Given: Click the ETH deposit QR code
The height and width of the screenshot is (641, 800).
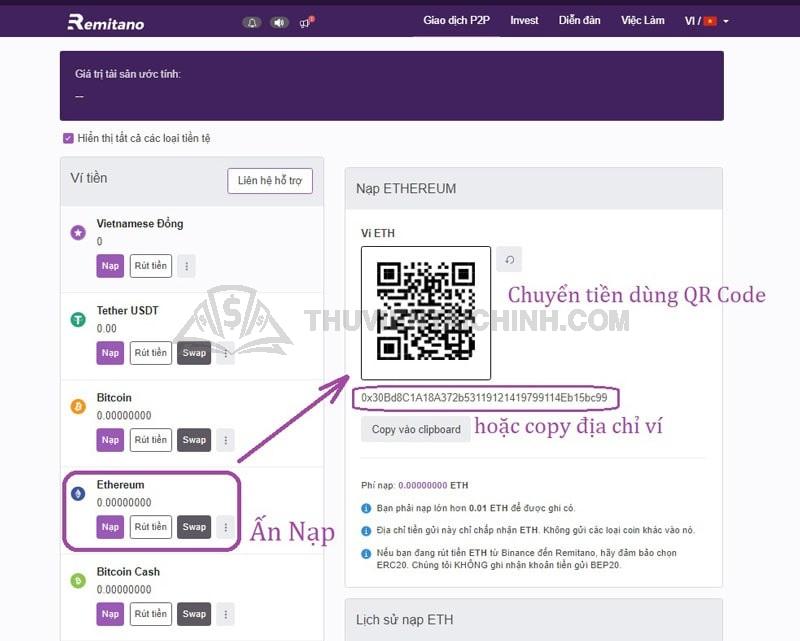Looking at the screenshot, I should pyautogui.click(x=426, y=312).
